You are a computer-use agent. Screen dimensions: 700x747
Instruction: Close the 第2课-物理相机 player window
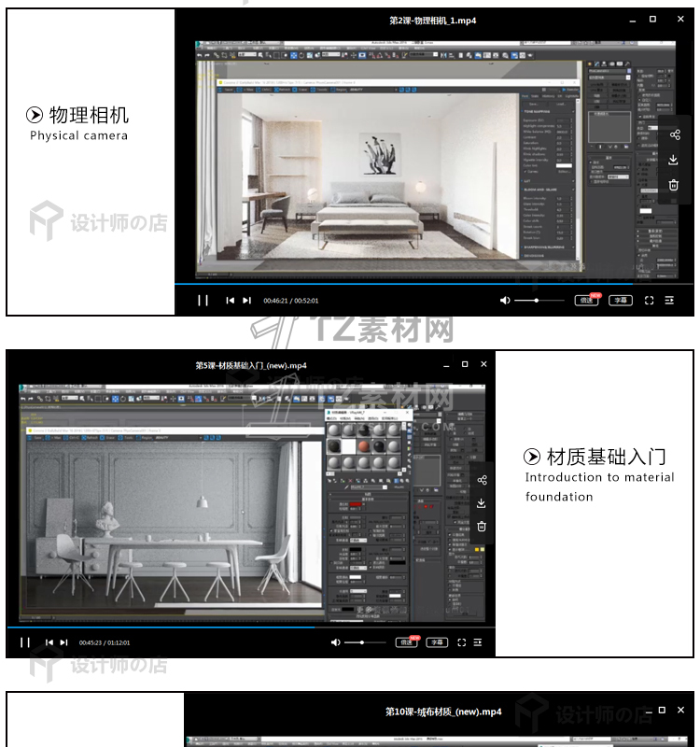[680, 19]
